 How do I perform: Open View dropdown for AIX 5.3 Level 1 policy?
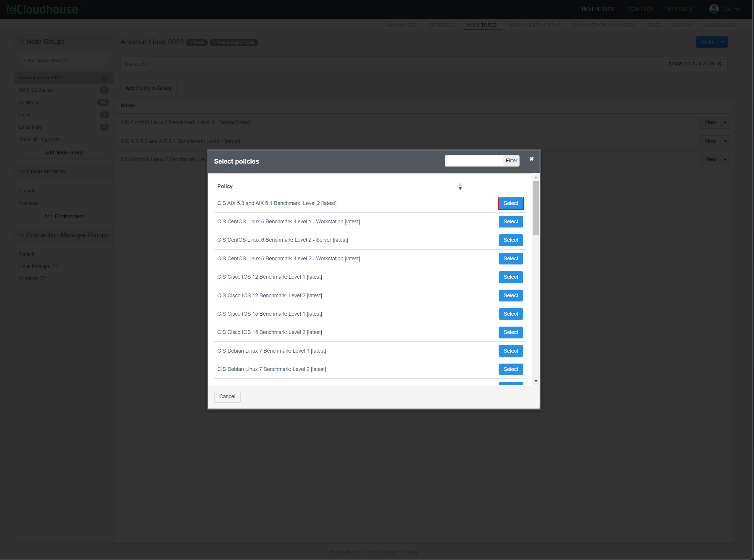click(x=725, y=141)
